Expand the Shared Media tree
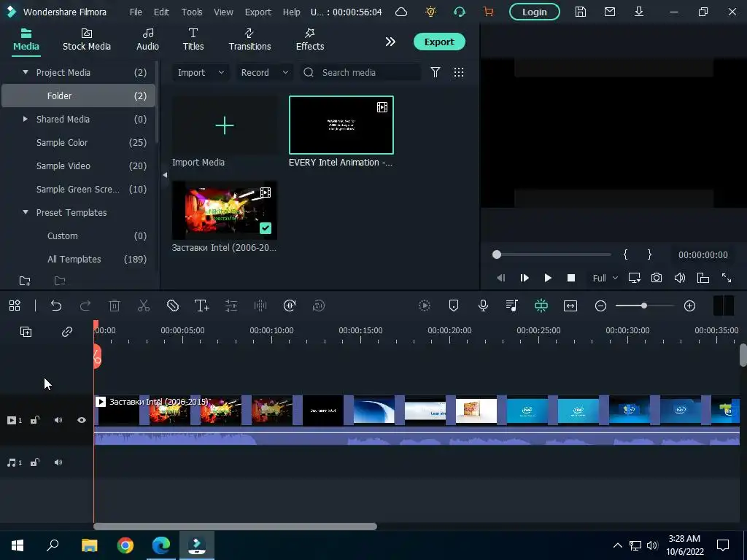747x560 pixels. (x=26, y=119)
